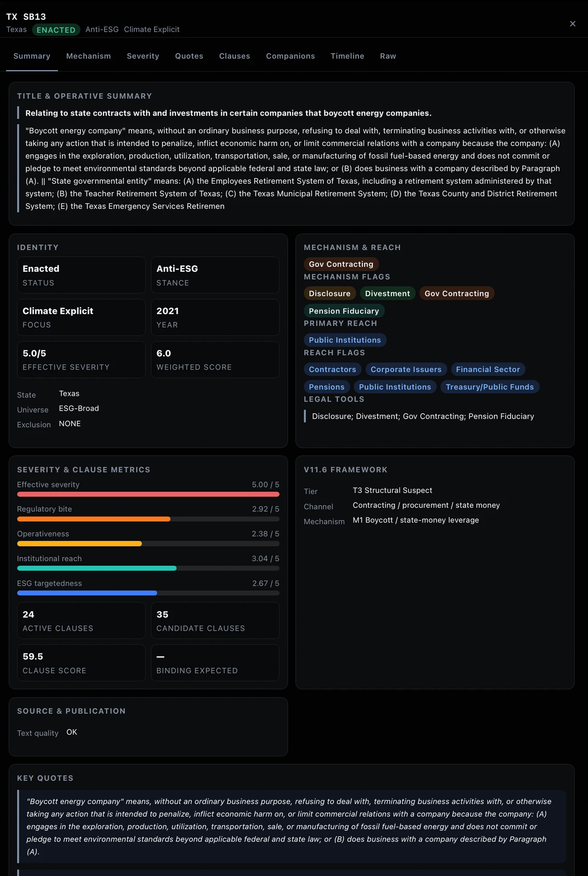The width and height of the screenshot is (588, 876).
Task: Click the first key quote block
Action: coord(292,826)
